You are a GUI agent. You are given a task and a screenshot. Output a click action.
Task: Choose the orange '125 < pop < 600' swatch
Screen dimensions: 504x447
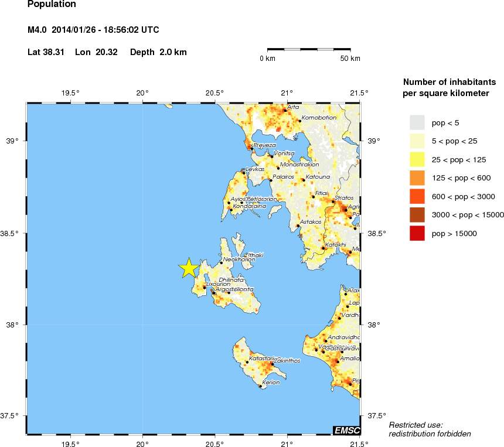[417, 178]
